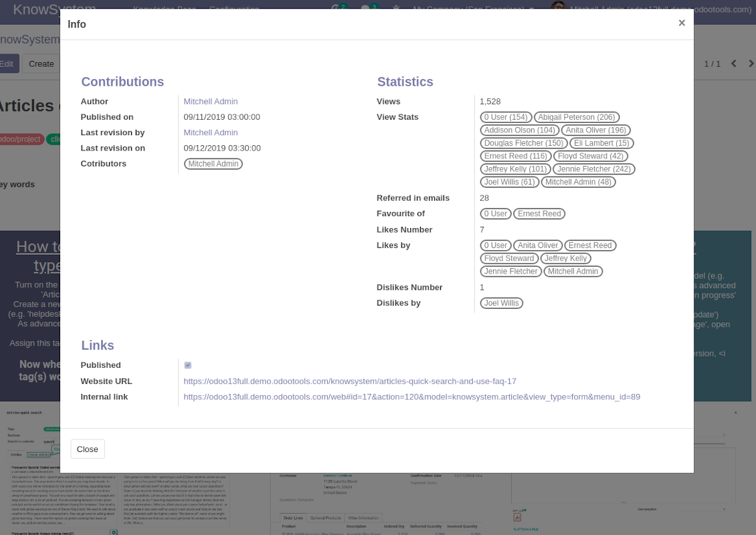756x535 pixels.
Task: Click 0 User tag in Likes by
Action: tap(496, 246)
